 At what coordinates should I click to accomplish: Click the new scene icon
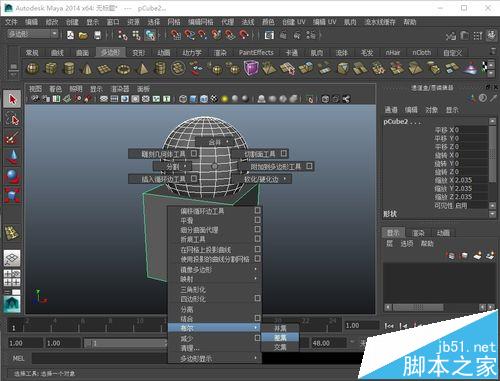(70, 35)
